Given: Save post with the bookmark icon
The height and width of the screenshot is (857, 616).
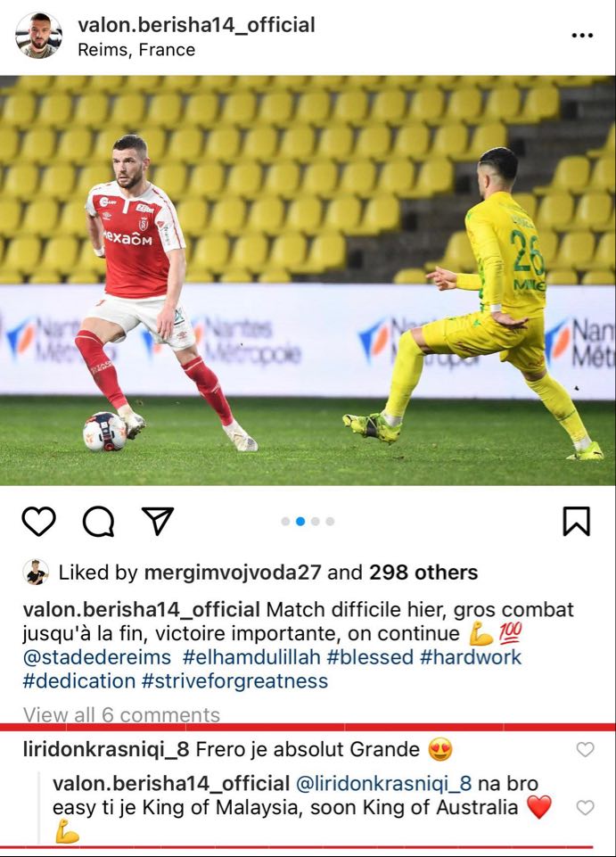Looking at the screenshot, I should click(x=576, y=521).
